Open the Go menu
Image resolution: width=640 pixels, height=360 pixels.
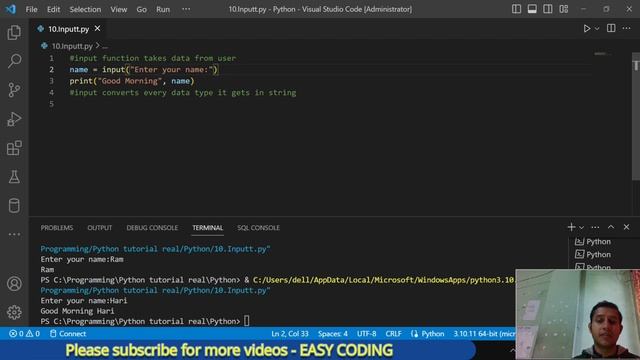point(141,9)
